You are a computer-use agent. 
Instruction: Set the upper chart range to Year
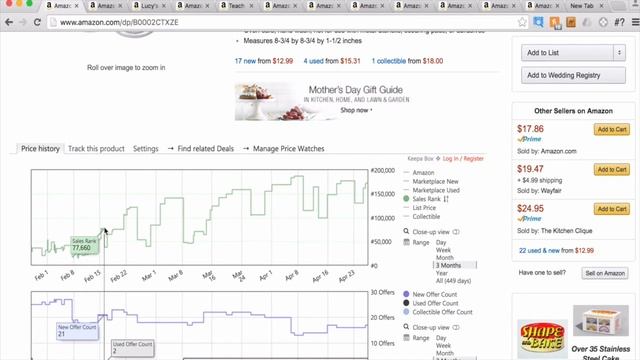coord(442,273)
